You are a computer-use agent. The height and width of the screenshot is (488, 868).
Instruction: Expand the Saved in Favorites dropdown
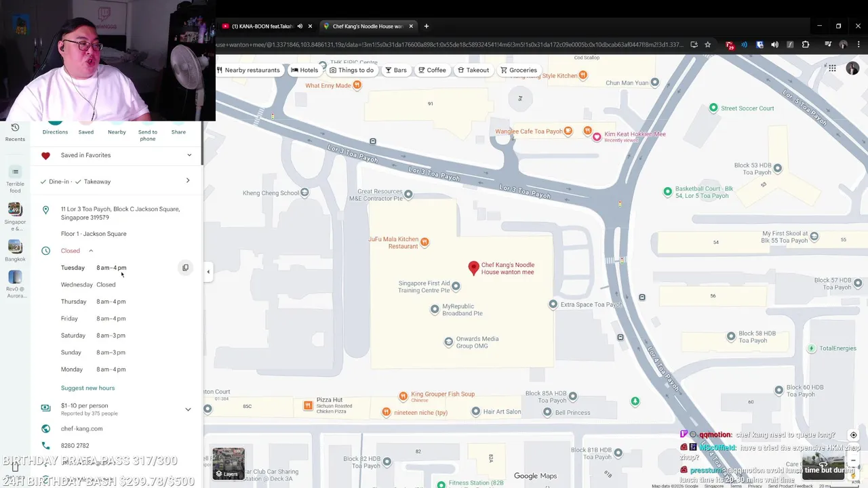point(189,155)
